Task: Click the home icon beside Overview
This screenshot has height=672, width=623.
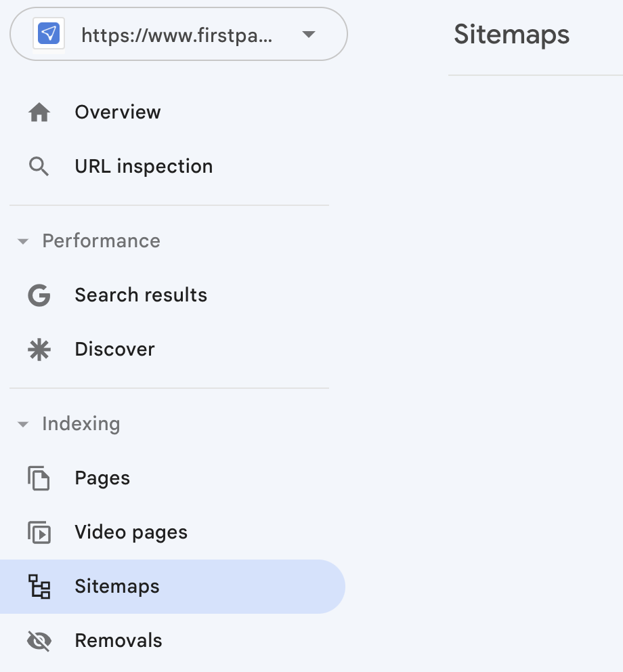Action: (39, 112)
